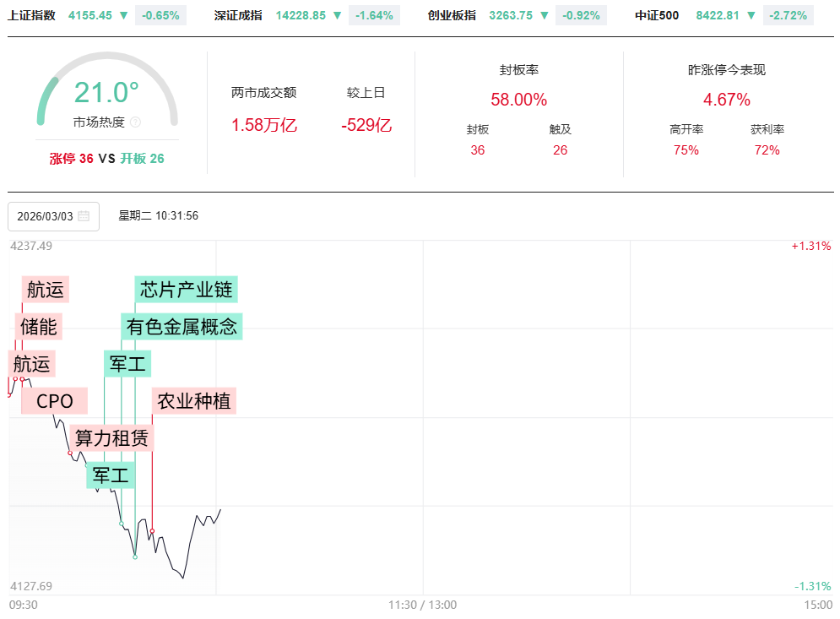Click the CPO sector tag
840x619 pixels.
coord(55,401)
